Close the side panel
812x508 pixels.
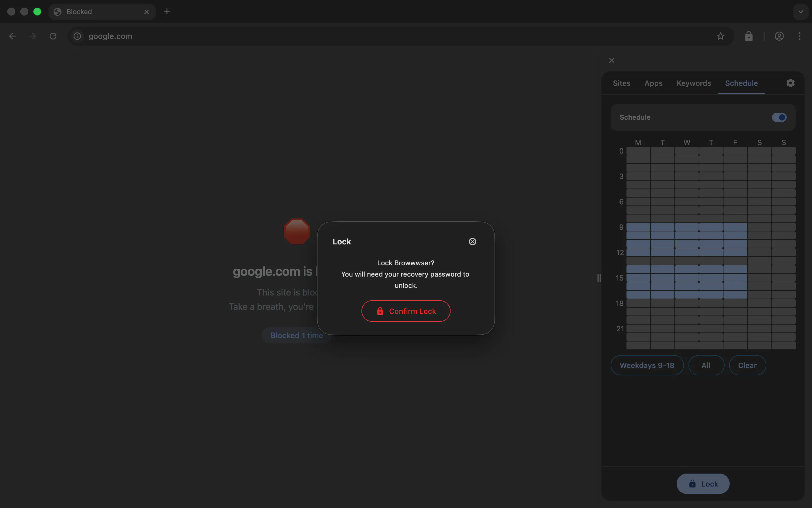(x=612, y=60)
